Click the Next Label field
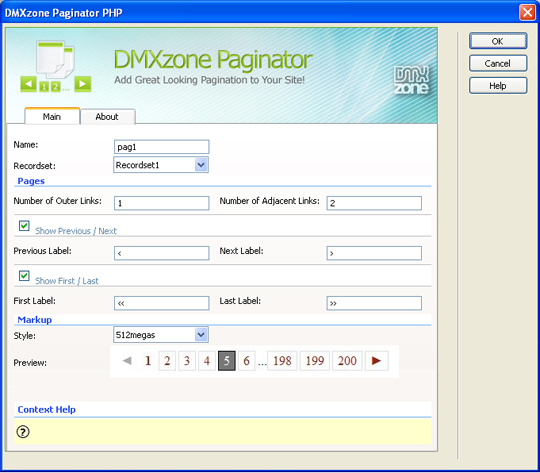 374,253
